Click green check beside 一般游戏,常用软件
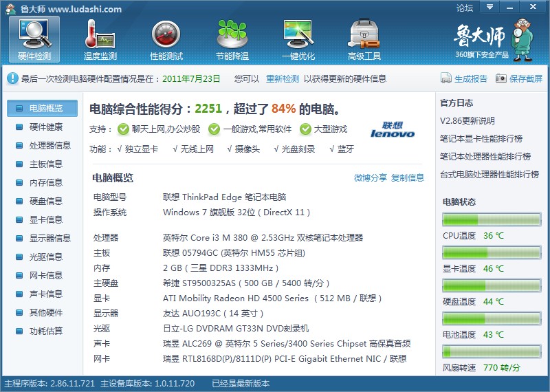Image resolution: width=550 pixels, height=392 pixels. point(214,129)
